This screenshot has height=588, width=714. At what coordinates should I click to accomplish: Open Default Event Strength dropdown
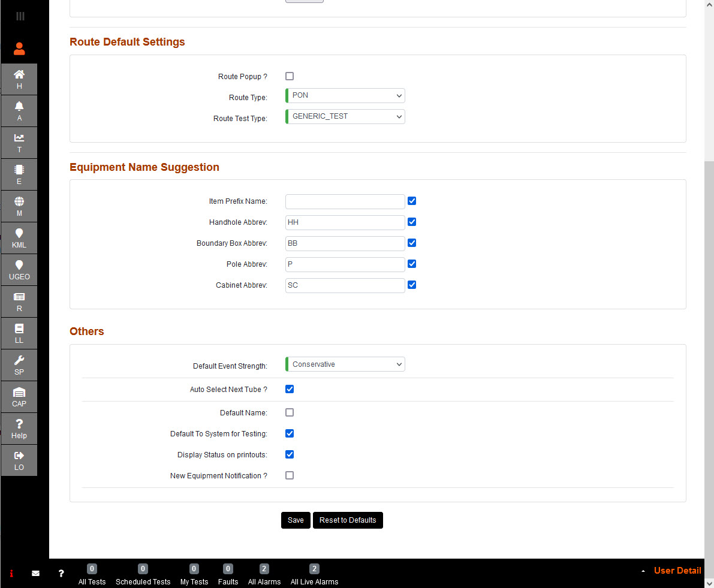(345, 364)
